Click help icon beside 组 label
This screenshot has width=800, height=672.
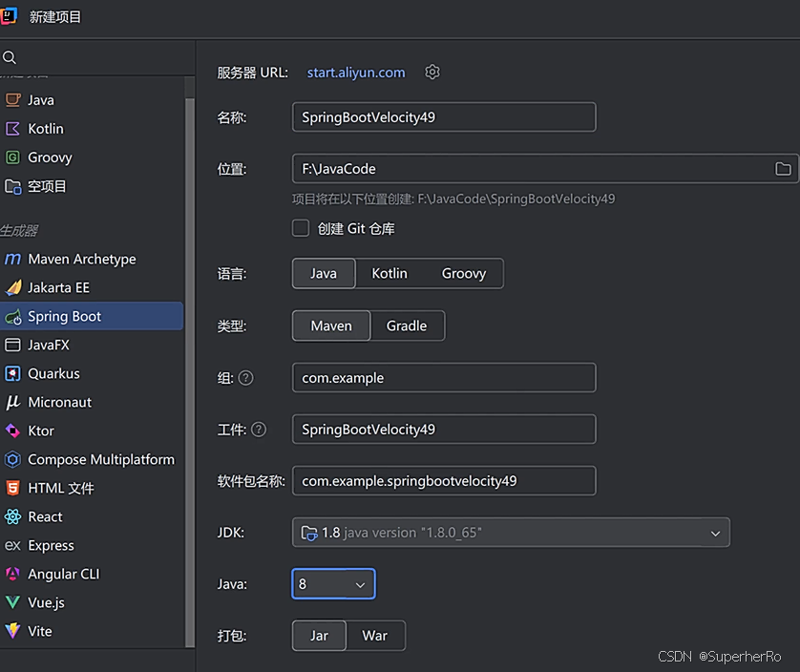click(246, 378)
